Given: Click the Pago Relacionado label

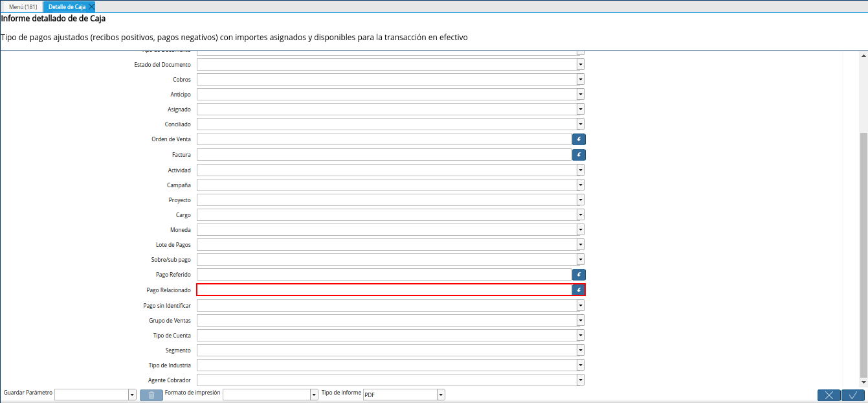Looking at the screenshot, I should pos(169,290).
